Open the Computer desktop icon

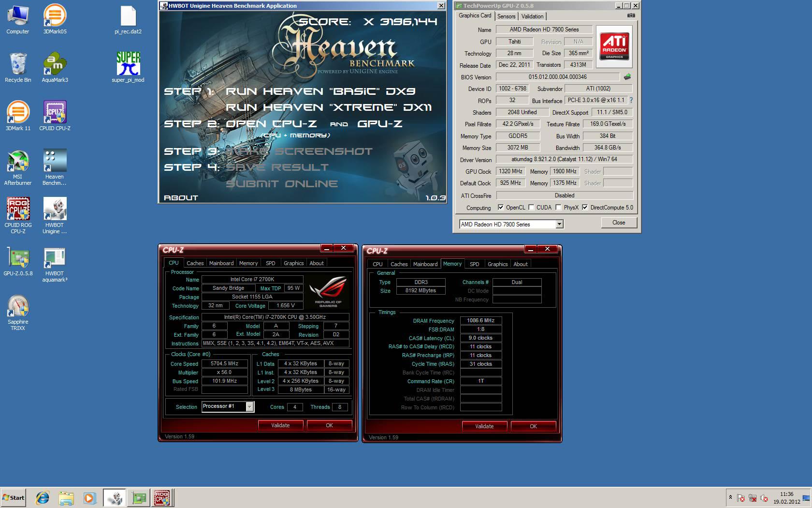(x=18, y=19)
